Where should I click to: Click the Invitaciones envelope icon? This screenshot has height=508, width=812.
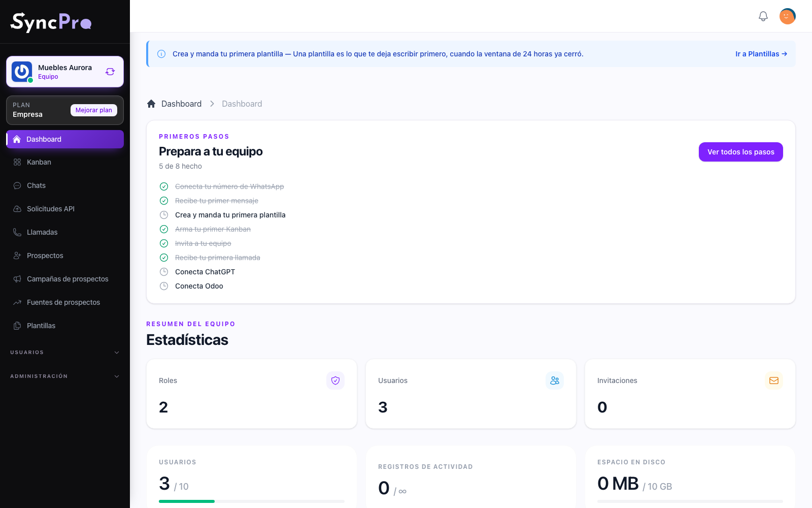tap(774, 380)
